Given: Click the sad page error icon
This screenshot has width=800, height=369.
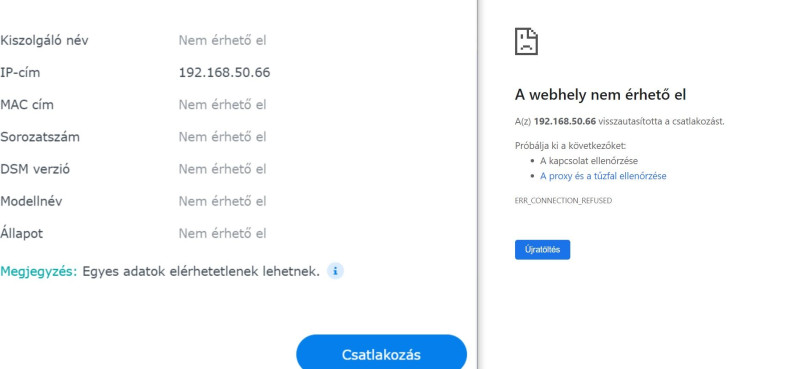Looking at the screenshot, I should tap(526, 41).
